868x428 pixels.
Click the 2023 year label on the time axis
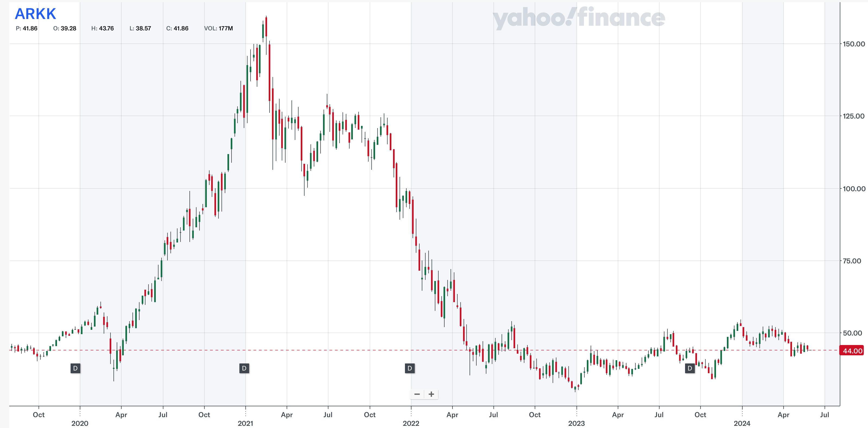576,423
